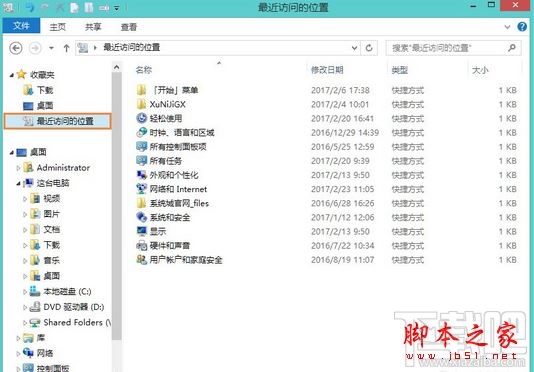Switch to the 主页 ribbon tab

click(58, 27)
